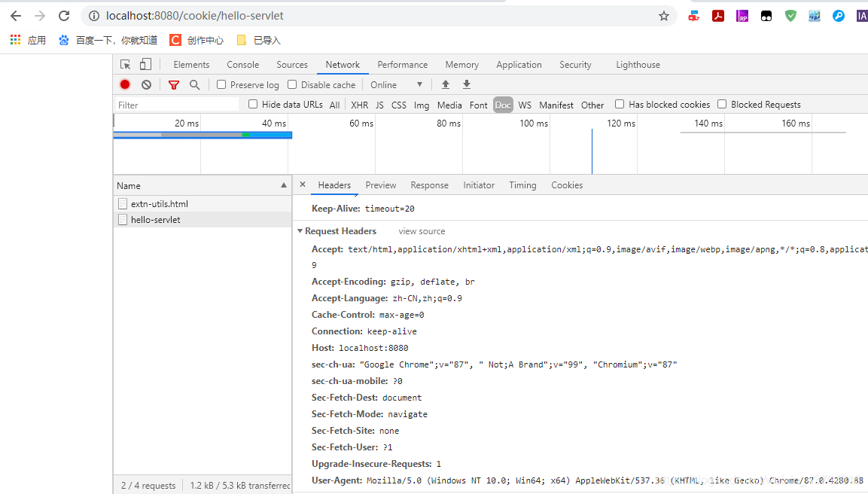This screenshot has height=494, width=868.
Task: Open the Adobe Acrobat extension icon
Action: 718,16
